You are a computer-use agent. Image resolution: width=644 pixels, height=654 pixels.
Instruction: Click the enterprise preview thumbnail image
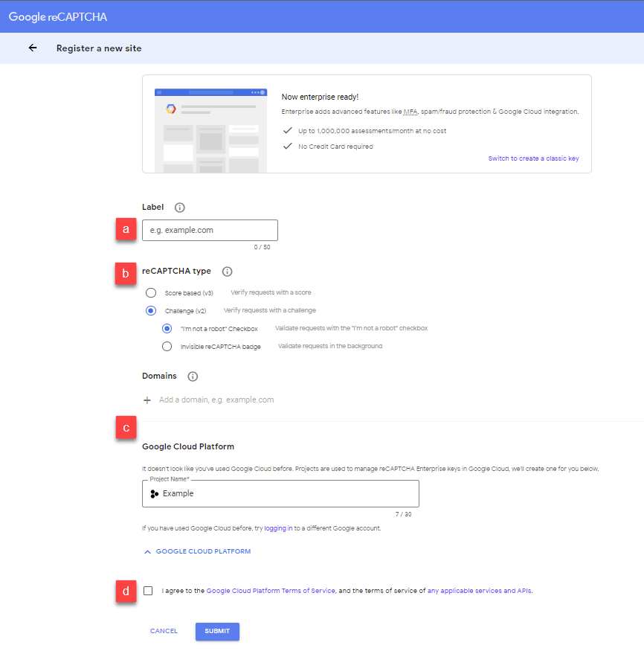click(x=210, y=124)
